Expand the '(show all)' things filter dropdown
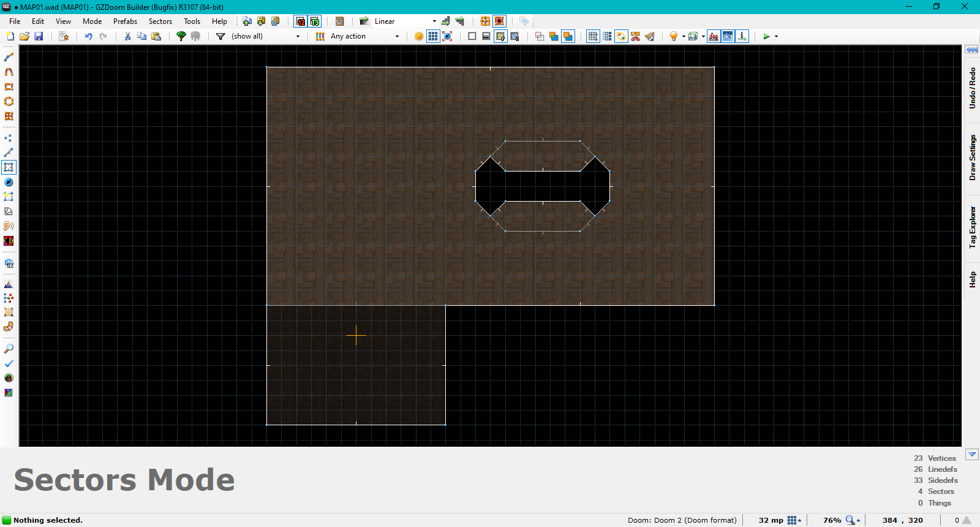 (298, 37)
